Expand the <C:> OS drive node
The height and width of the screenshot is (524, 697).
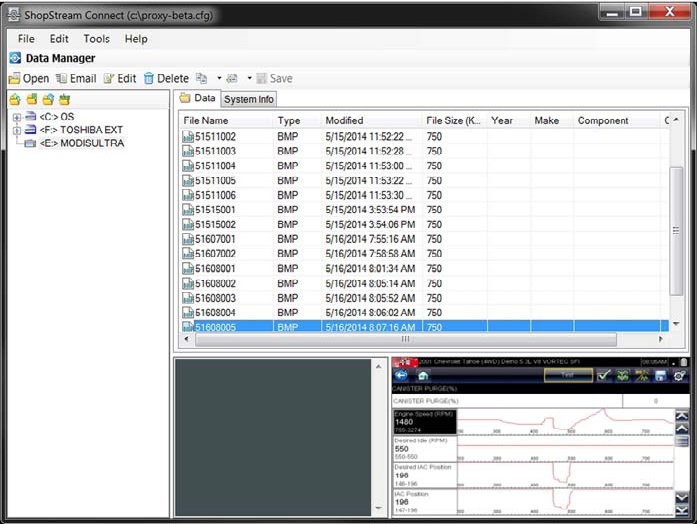17,117
